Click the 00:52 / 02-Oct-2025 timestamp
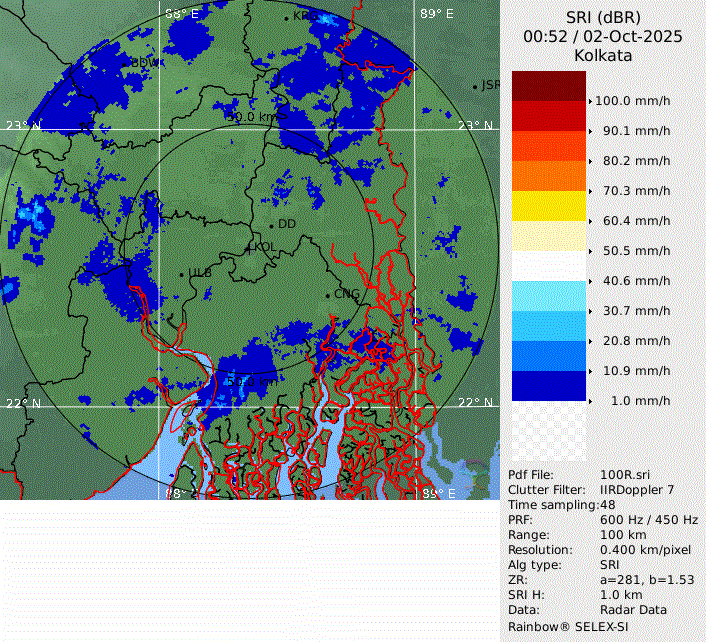This screenshot has height=642, width=706. (x=602, y=36)
